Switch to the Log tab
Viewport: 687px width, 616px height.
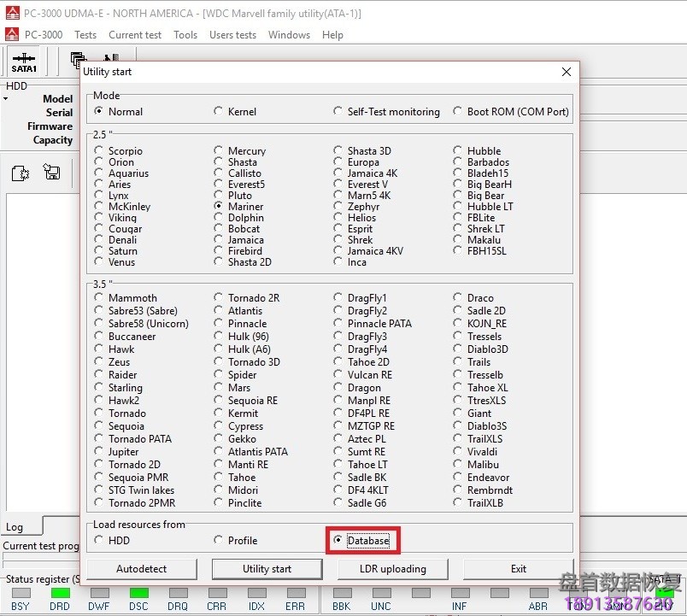click(15, 527)
